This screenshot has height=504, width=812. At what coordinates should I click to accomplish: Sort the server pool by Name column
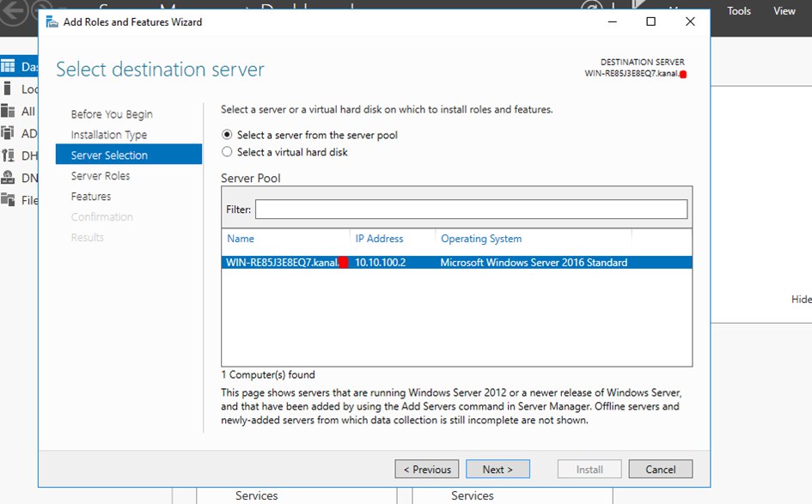pyautogui.click(x=241, y=239)
